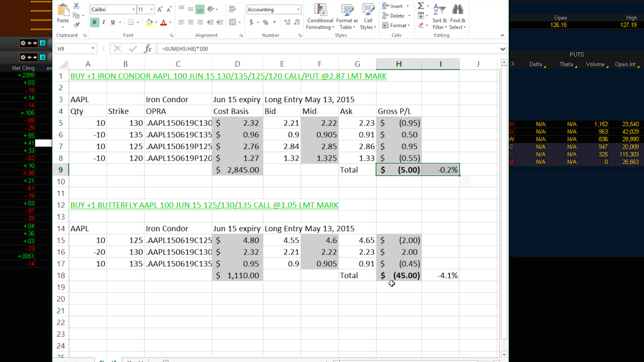Image resolution: width=644 pixels, height=362 pixels.
Task: Click the Insert Function fx icon
Action: (148, 49)
